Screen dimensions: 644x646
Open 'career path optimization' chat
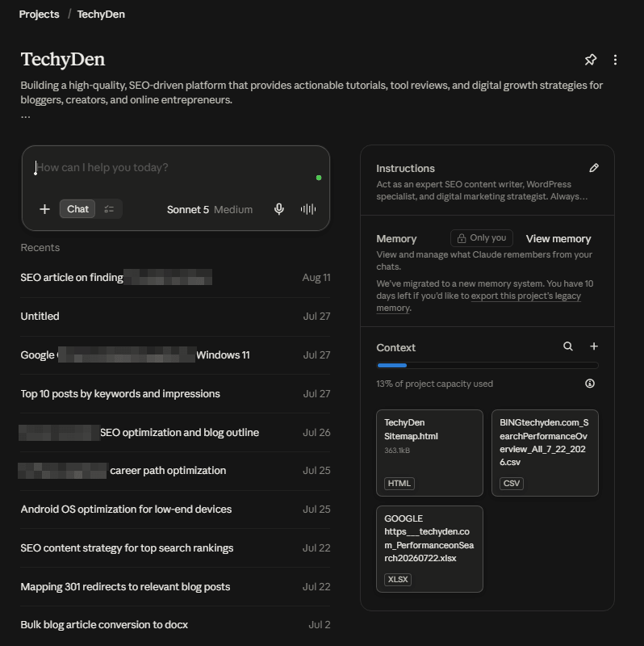[175, 471]
